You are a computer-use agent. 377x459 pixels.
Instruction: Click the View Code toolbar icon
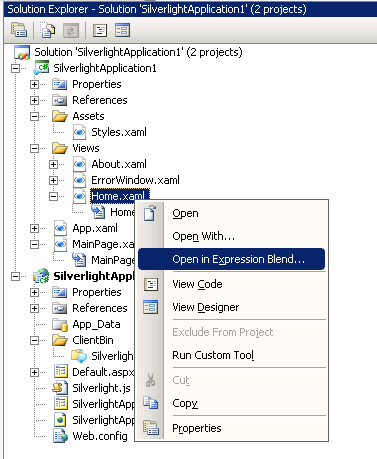tap(100, 31)
